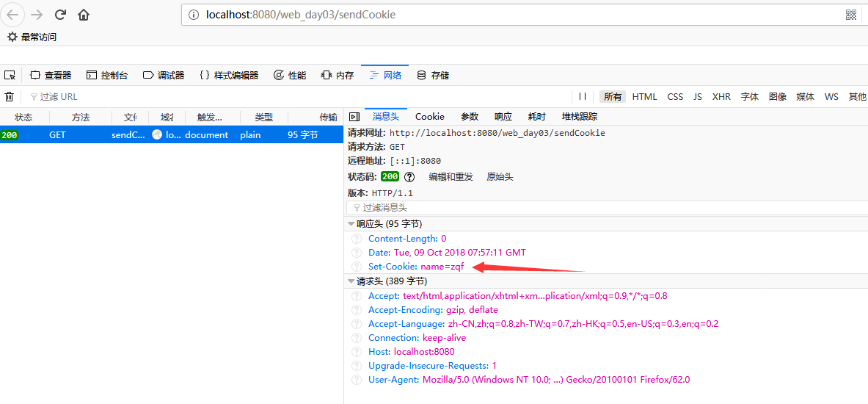868x404 pixels.
Task: Select the 网络 network tab
Action: (x=386, y=76)
